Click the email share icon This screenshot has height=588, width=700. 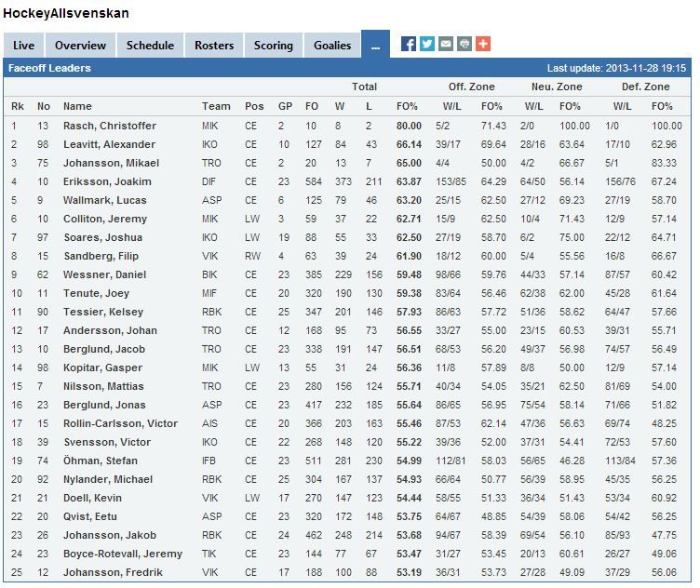coord(445,44)
